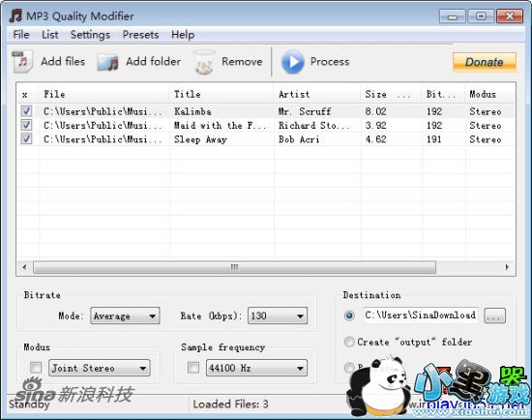Sort by the Artist column header

point(317,94)
